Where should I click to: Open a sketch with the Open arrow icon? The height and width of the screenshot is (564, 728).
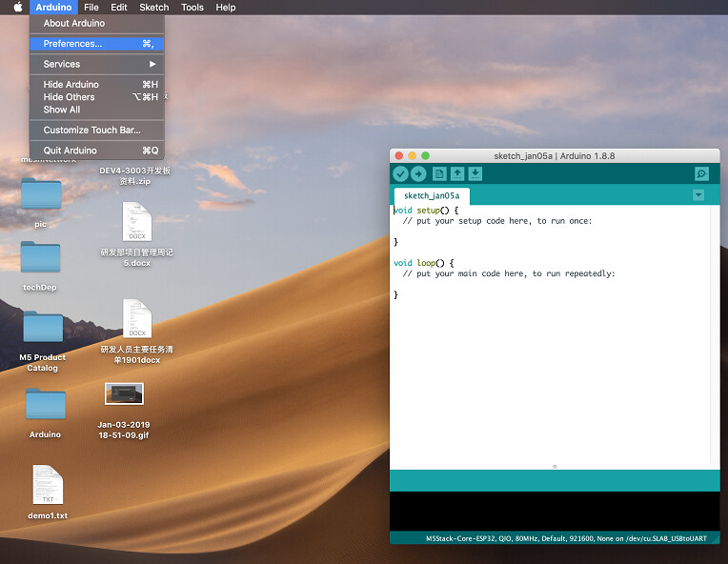tap(456, 174)
